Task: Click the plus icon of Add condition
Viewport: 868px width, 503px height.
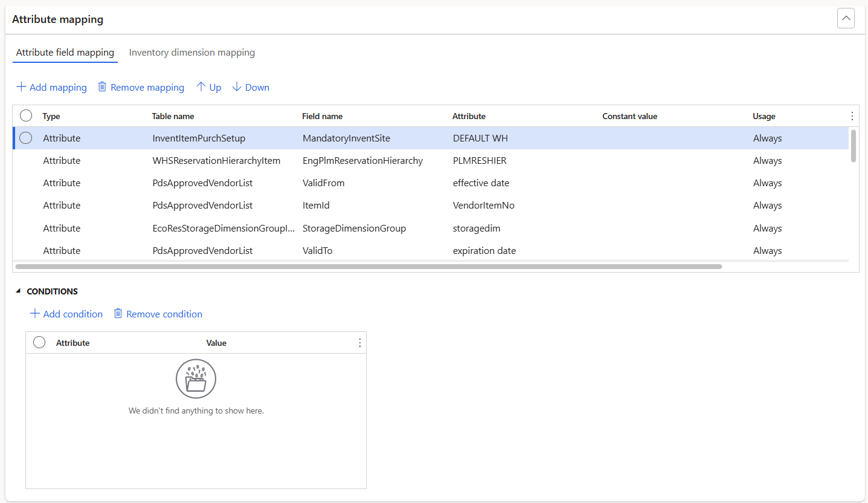Action: coord(35,314)
